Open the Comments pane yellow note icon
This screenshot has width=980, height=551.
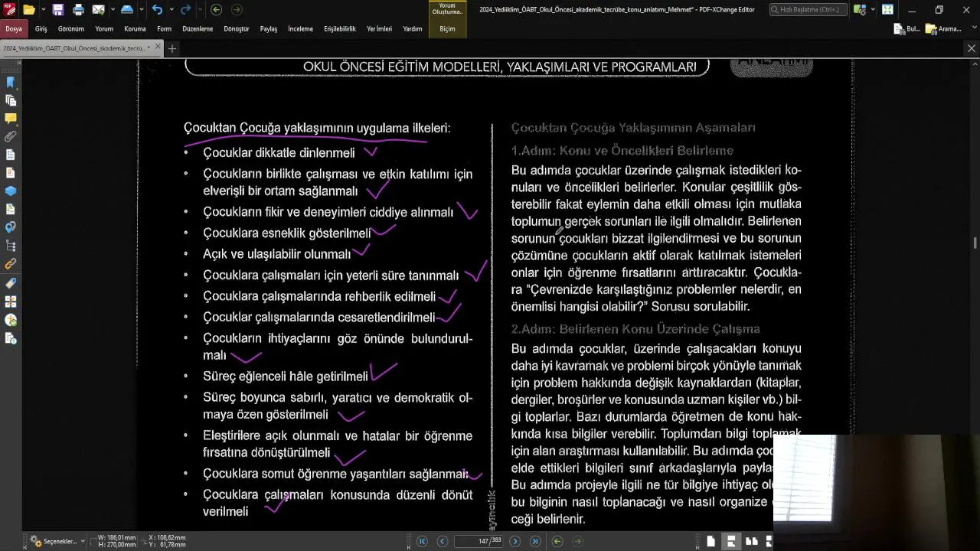coord(11,119)
